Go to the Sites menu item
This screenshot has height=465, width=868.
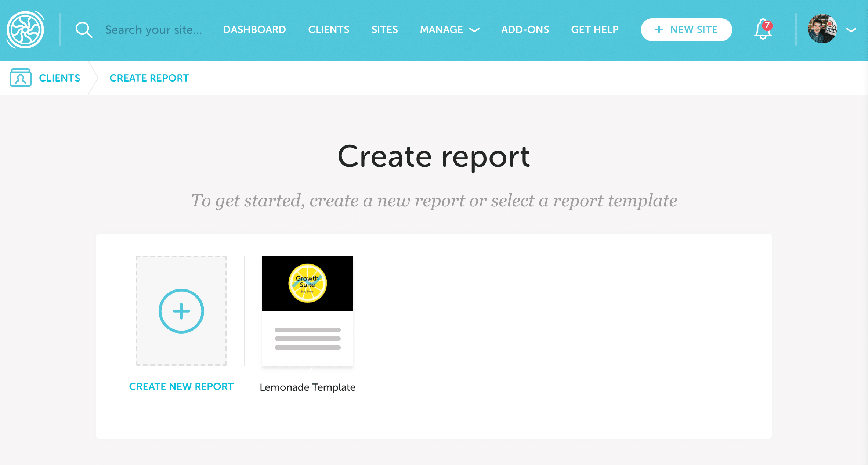[x=384, y=30]
